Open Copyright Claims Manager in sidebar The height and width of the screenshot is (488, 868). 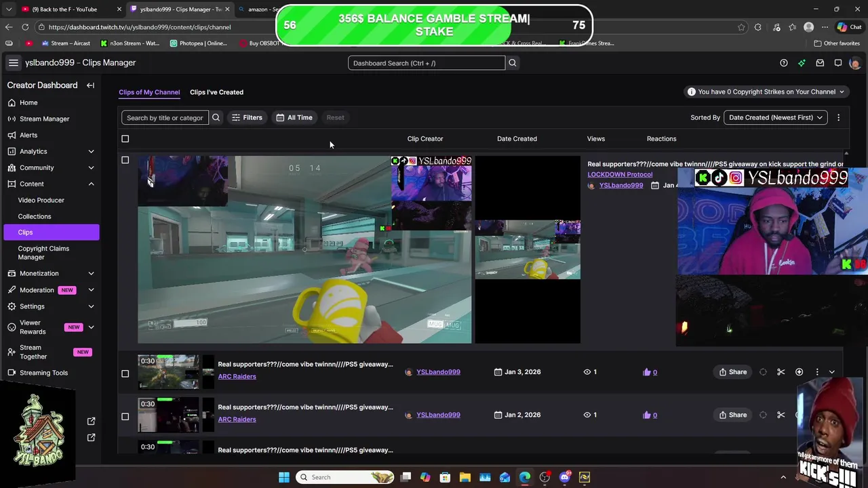point(43,253)
